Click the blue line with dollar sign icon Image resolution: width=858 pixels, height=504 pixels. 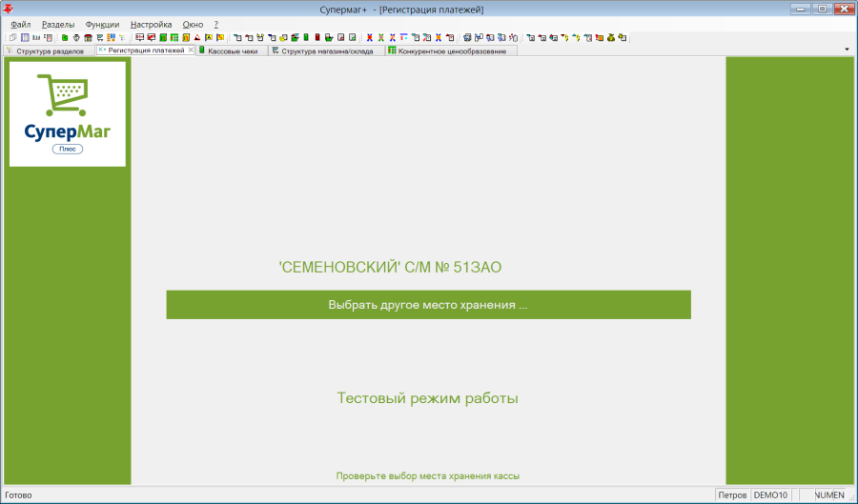pyautogui.click(x=404, y=38)
